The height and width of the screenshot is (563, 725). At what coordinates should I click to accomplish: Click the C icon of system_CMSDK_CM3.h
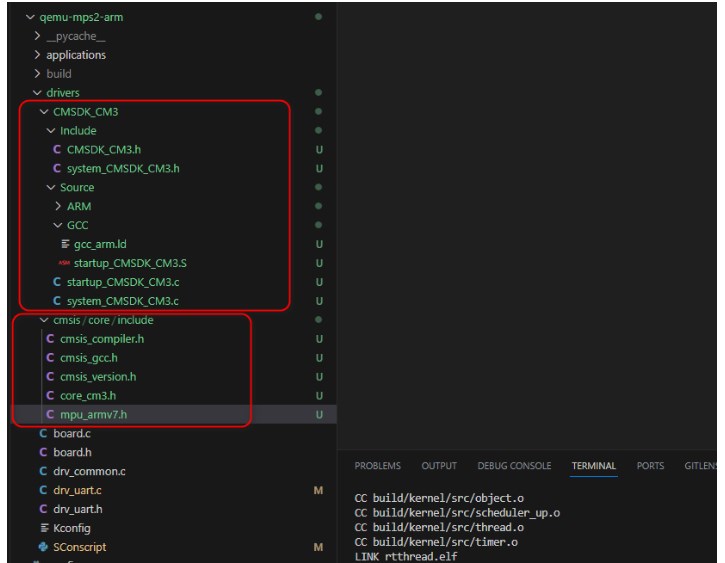(57, 169)
